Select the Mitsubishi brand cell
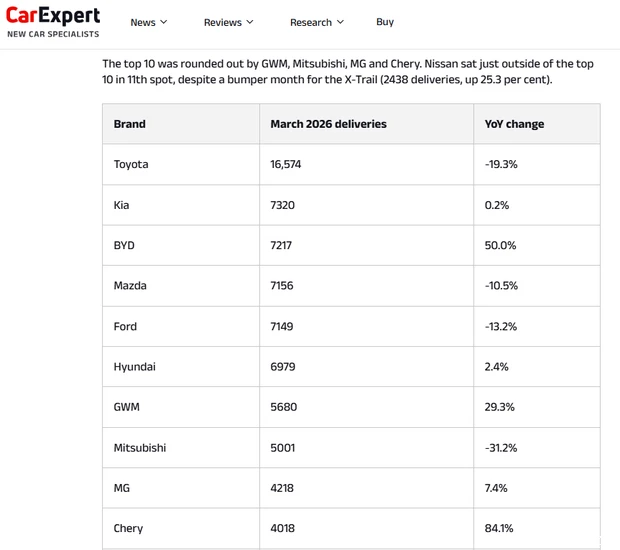Image resolution: width=620 pixels, height=550 pixels. pos(140,447)
